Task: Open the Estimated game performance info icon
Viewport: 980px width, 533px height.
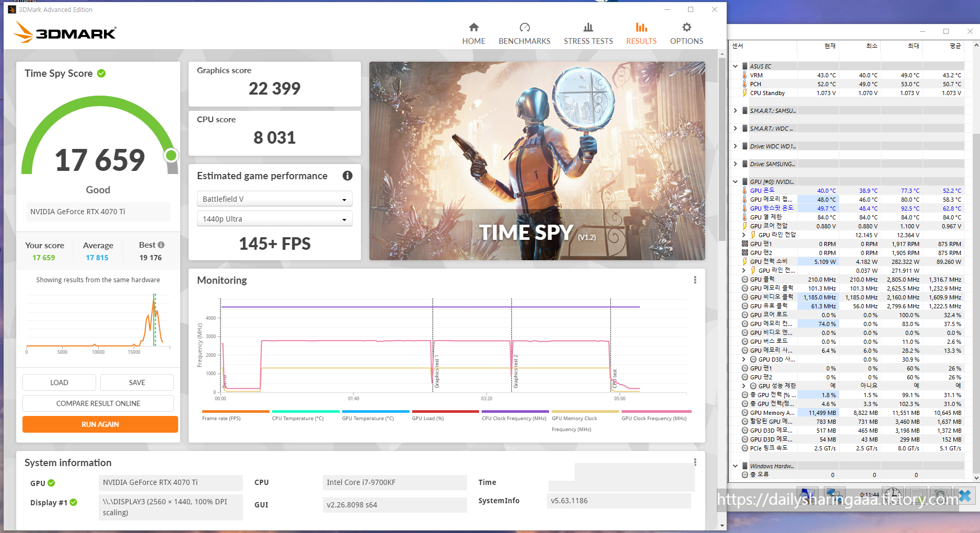Action: click(347, 176)
